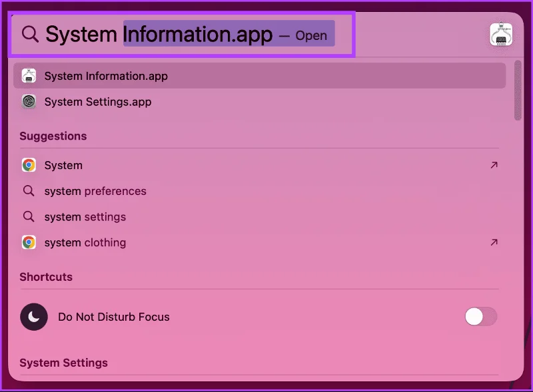Click the large System Information app icon
The width and height of the screenshot is (533, 392).
pyautogui.click(x=501, y=35)
